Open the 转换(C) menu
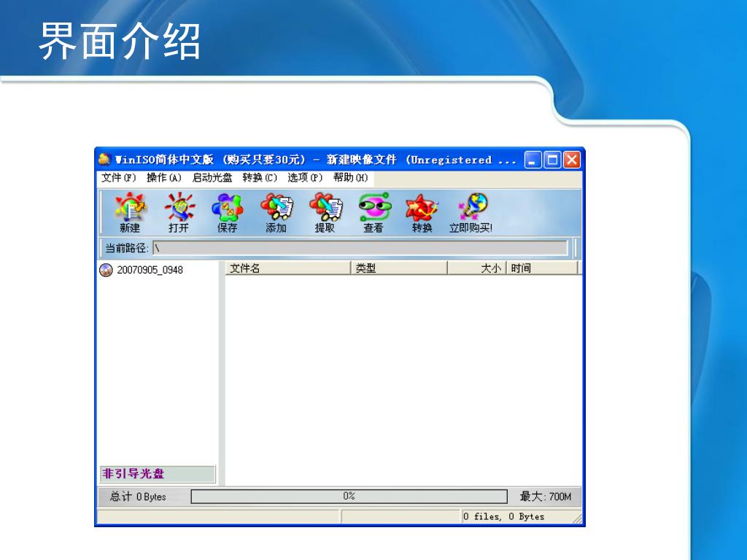The height and width of the screenshot is (560, 747). pyautogui.click(x=260, y=178)
